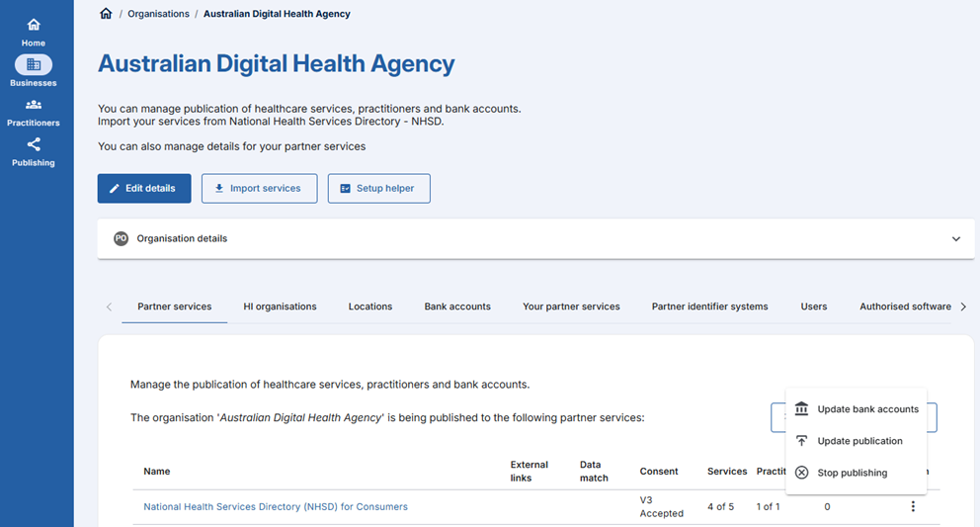The height and width of the screenshot is (527, 980).
Task: Click the '1 of 1' practitioners cell
Action: click(x=769, y=507)
